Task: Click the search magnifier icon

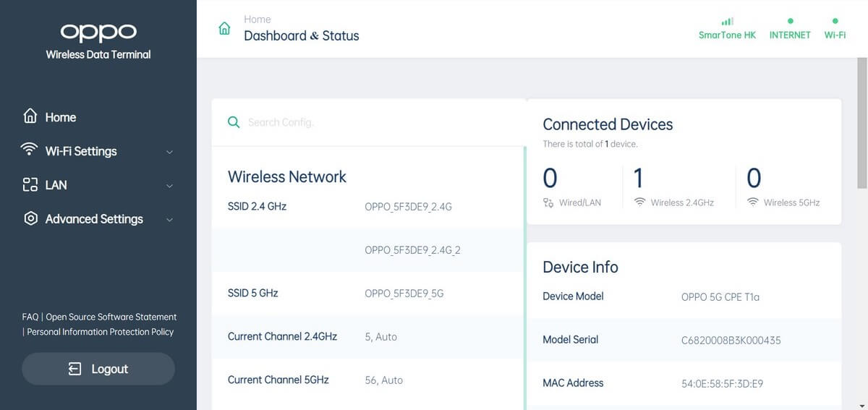Action: tap(233, 122)
